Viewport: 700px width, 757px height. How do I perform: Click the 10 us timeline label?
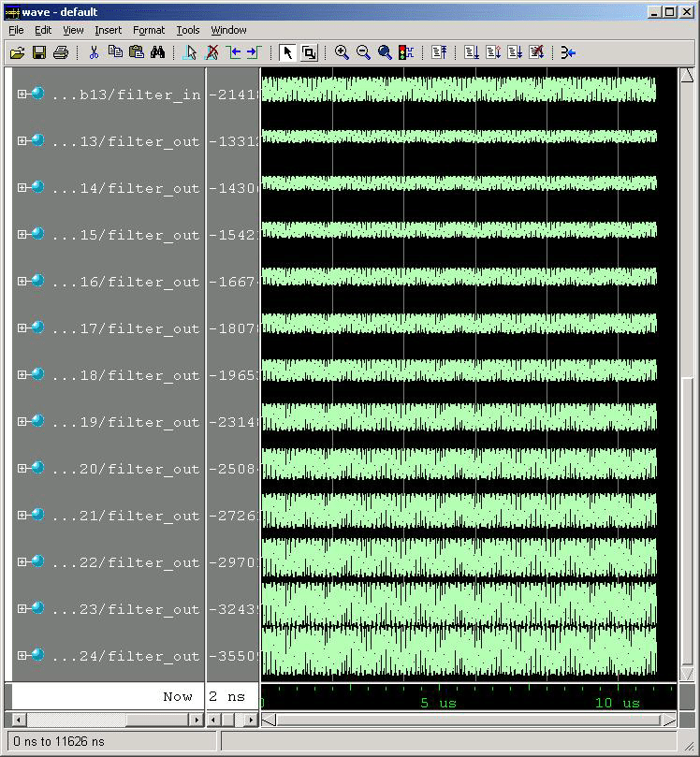point(618,703)
